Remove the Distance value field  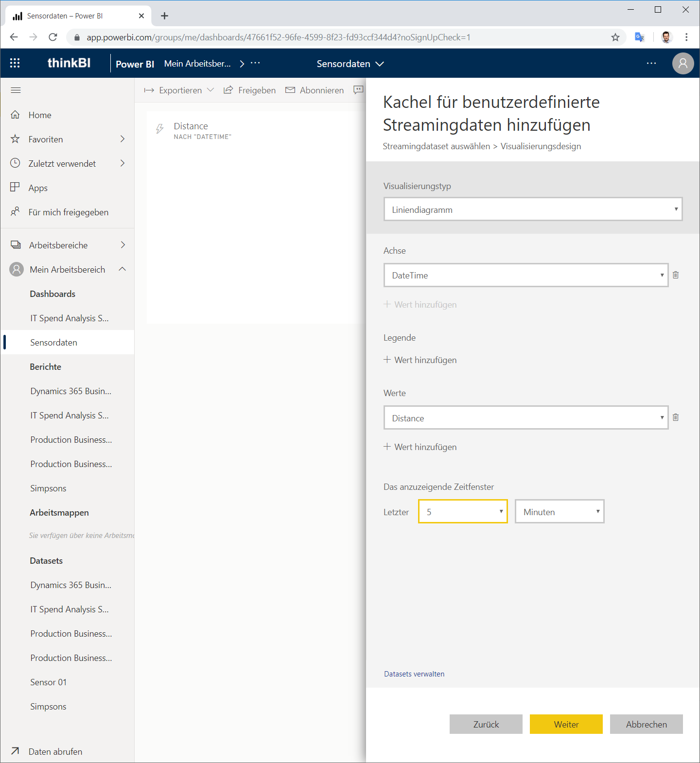point(676,417)
